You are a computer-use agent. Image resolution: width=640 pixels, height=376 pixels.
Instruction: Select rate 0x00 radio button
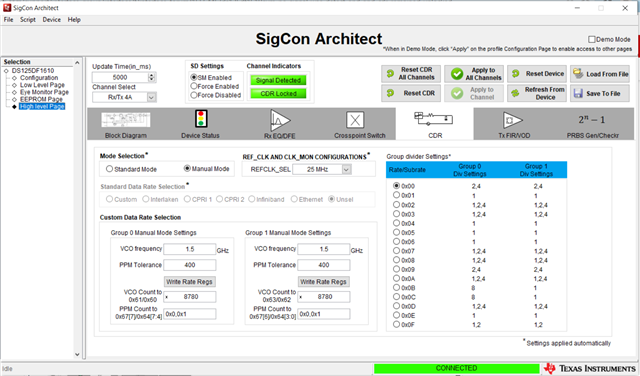pyautogui.click(x=396, y=186)
